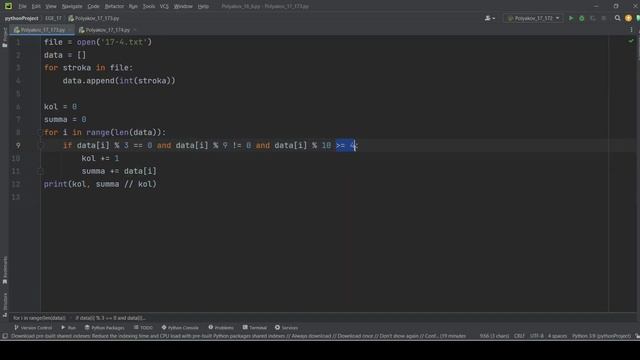
Task: Open the VCS menu
Action: [x=164, y=7]
